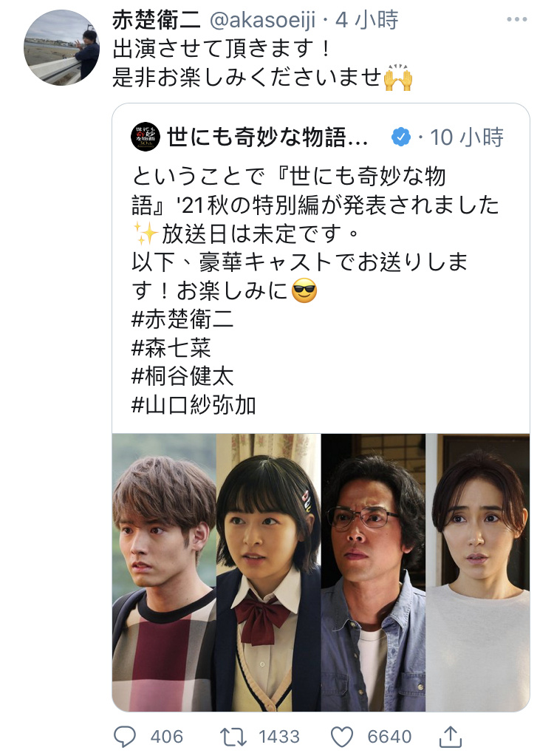Tap the retweet arrows icon
554x756 pixels.
[233, 737]
